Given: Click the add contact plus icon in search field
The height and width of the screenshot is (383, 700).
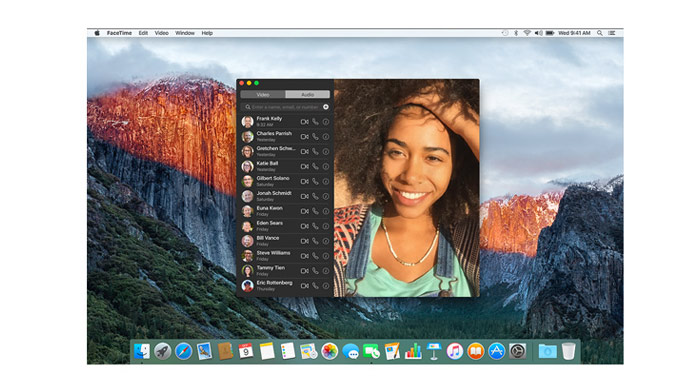Looking at the screenshot, I should 326,107.
